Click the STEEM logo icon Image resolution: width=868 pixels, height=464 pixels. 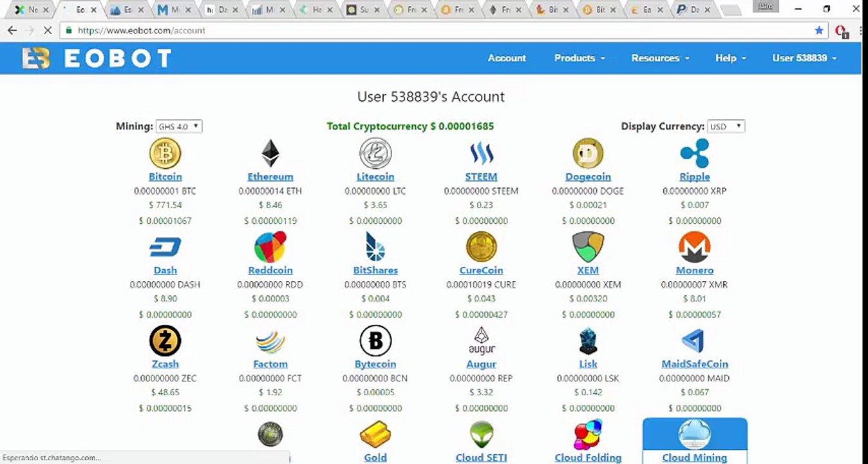[481, 153]
